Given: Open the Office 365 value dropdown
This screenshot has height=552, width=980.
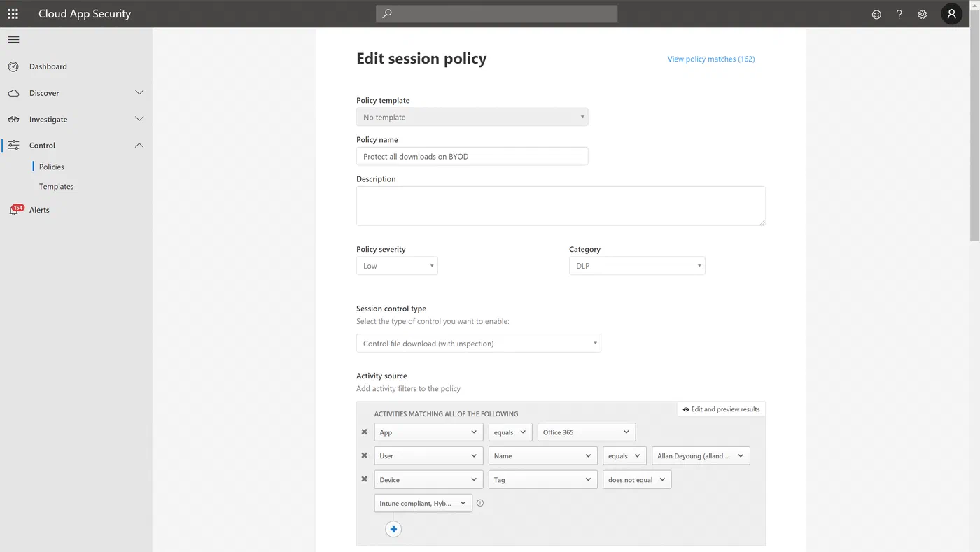Looking at the screenshot, I should pos(587,432).
